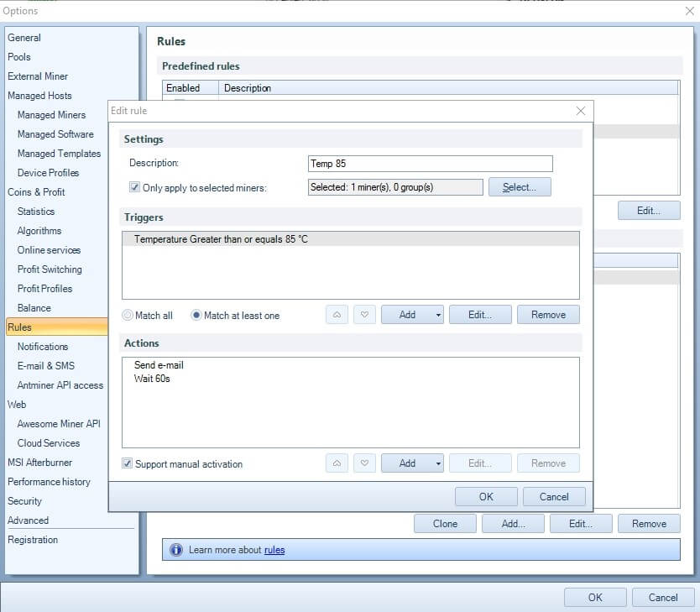The image size is (700, 612).
Task: Select the Temperature Greater than 85 °C trigger
Action: tap(351, 239)
